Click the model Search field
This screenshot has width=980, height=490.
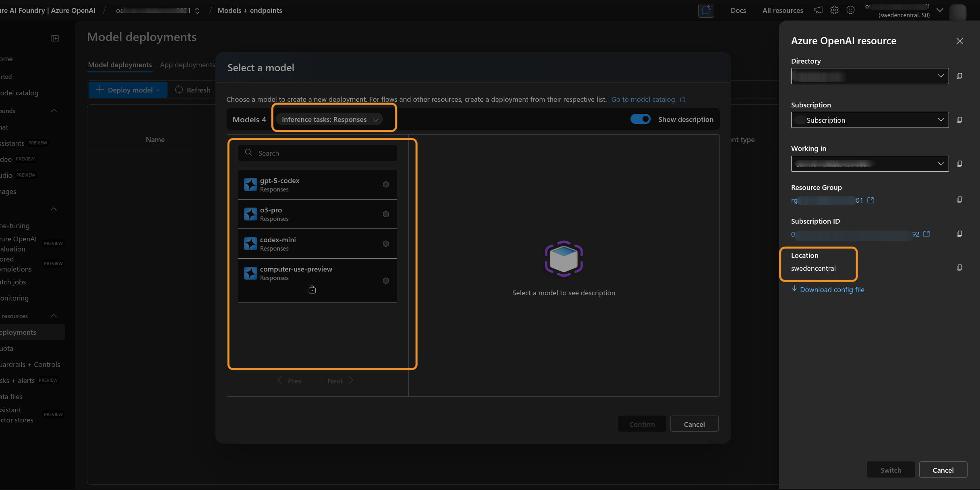tap(317, 153)
